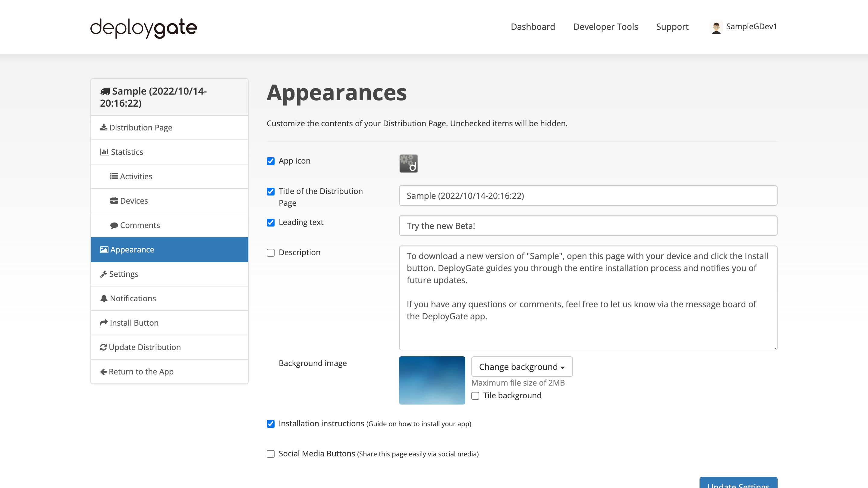Select the Install Button share-arrow icon
The image size is (868, 488).
(104, 323)
